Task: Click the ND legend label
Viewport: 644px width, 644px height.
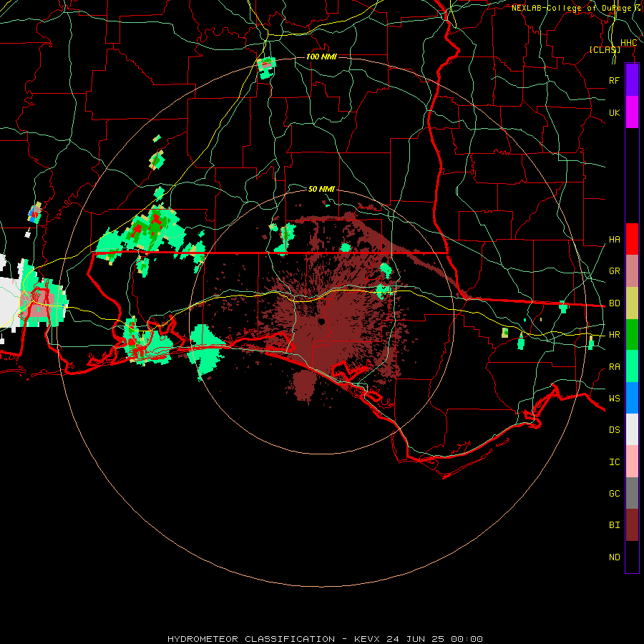Action: click(x=614, y=557)
